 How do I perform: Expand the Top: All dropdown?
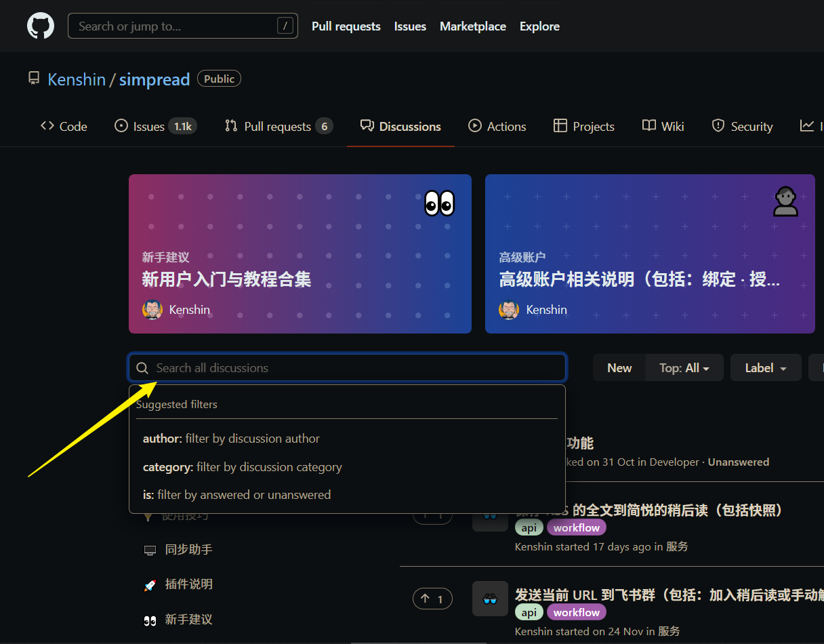684,368
